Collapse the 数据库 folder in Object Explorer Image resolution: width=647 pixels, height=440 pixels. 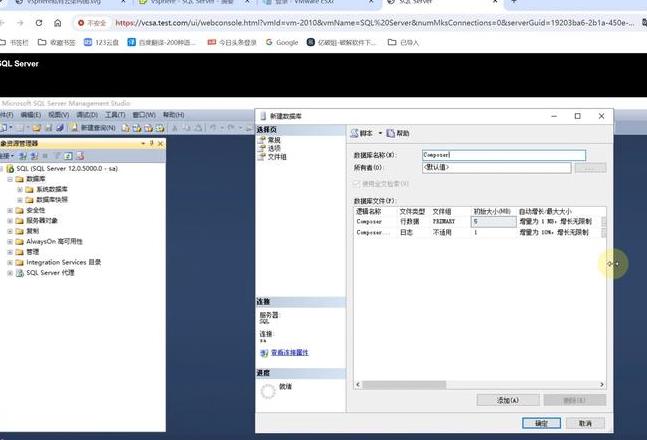[x=10, y=179]
